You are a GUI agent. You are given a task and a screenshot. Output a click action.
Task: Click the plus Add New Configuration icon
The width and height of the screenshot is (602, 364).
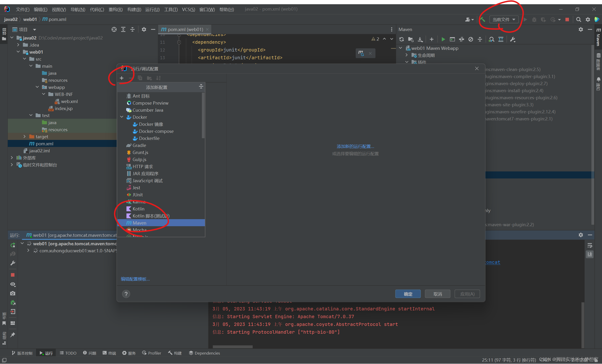point(122,78)
